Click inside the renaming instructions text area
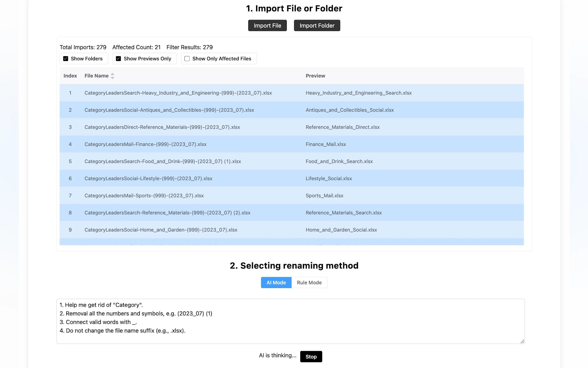588x368 pixels. tap(291, 321)
